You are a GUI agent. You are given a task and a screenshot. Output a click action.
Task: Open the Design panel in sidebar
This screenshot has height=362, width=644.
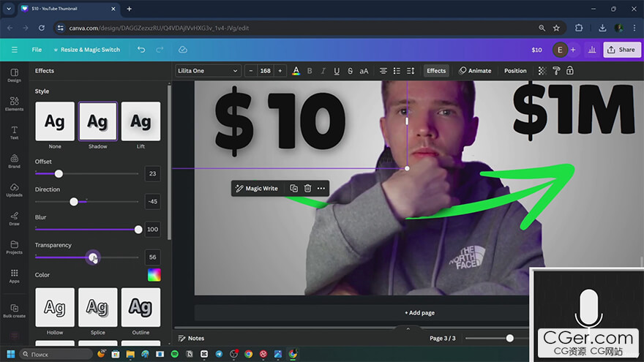tap(15, 75)
